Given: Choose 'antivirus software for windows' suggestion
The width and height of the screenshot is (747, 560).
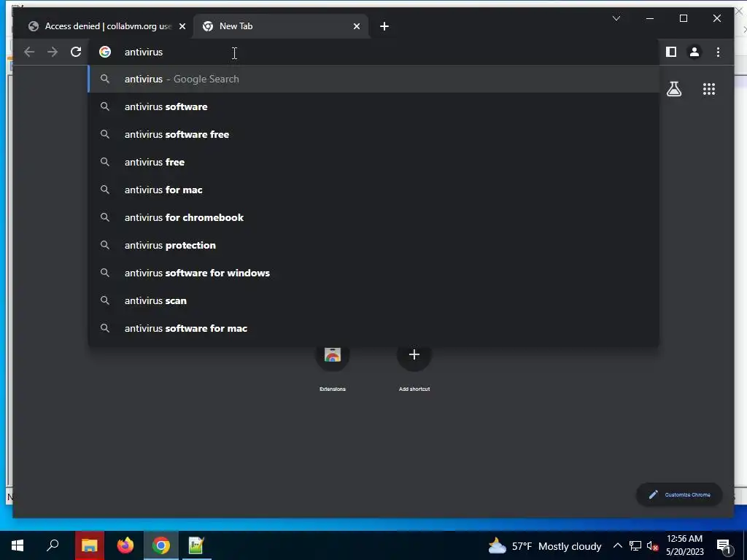Looking at the screenshot, I should tap(374, 273).
